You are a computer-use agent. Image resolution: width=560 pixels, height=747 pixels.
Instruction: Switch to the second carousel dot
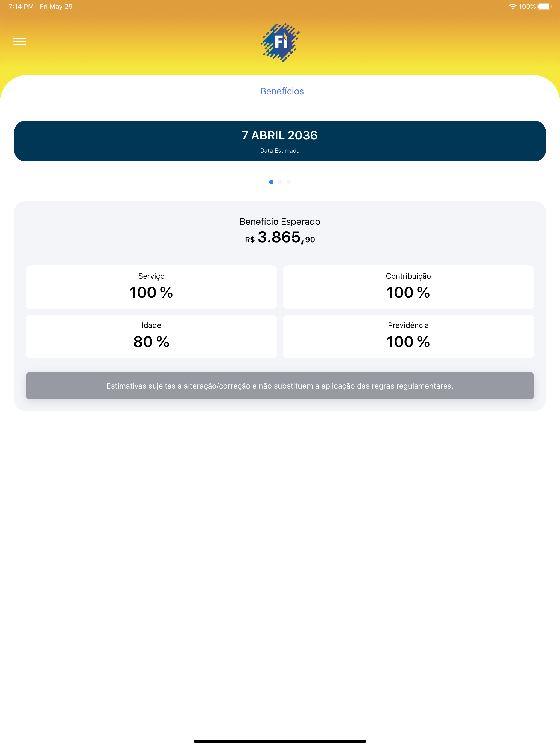coord(280,182)
